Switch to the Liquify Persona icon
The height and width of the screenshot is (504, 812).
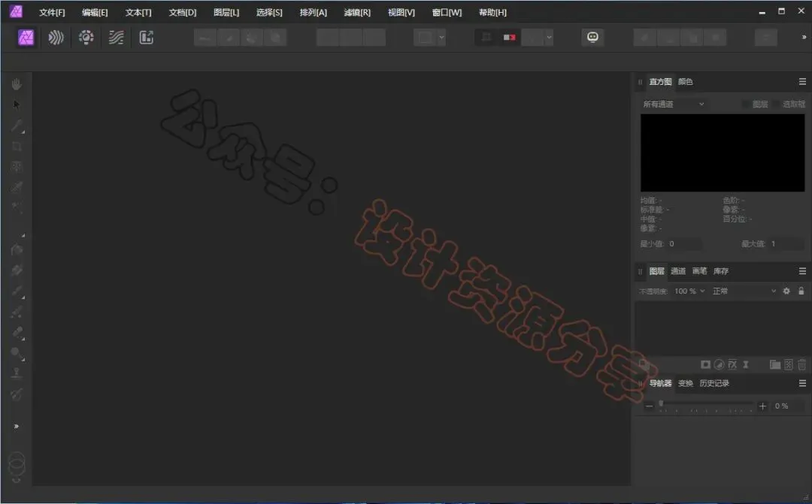[56, 38]
